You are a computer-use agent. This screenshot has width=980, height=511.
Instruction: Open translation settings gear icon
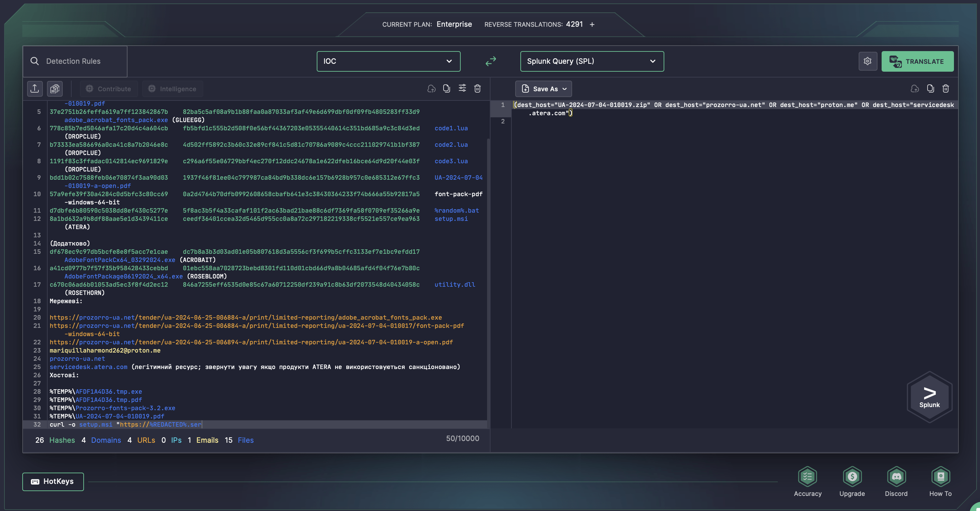coord(867,61)
